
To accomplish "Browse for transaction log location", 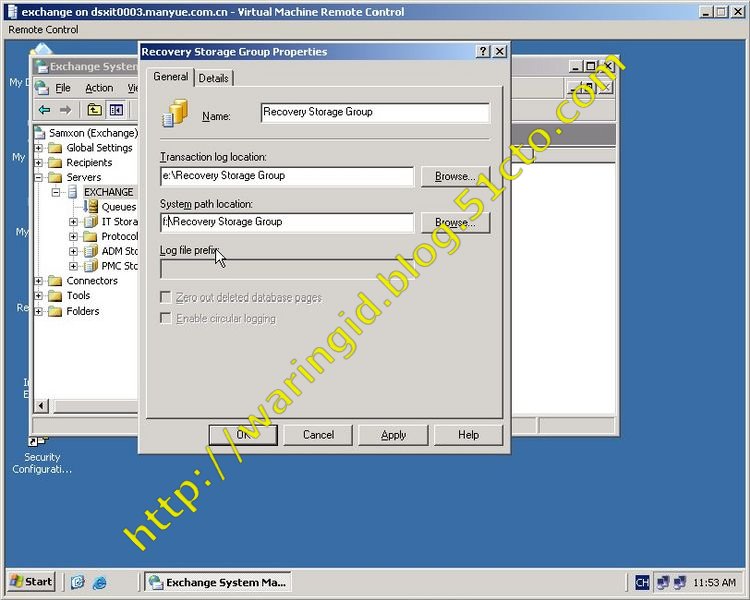I will pos(455,176).
